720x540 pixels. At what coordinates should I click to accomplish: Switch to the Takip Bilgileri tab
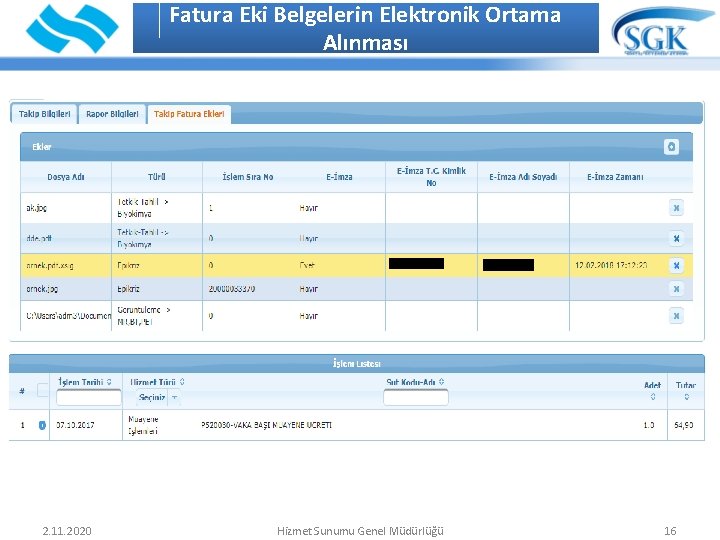[x=44, y=114]
